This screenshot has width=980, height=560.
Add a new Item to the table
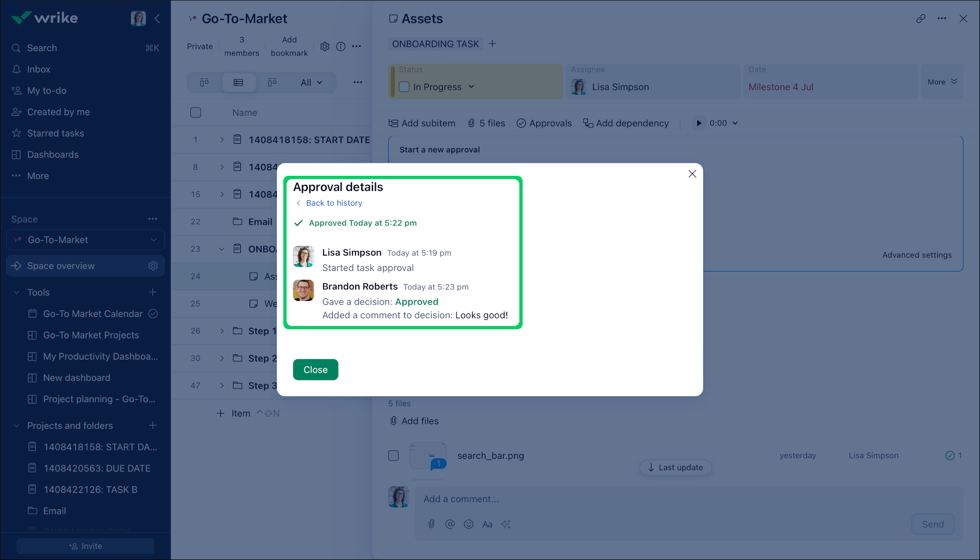click(234, 413)
